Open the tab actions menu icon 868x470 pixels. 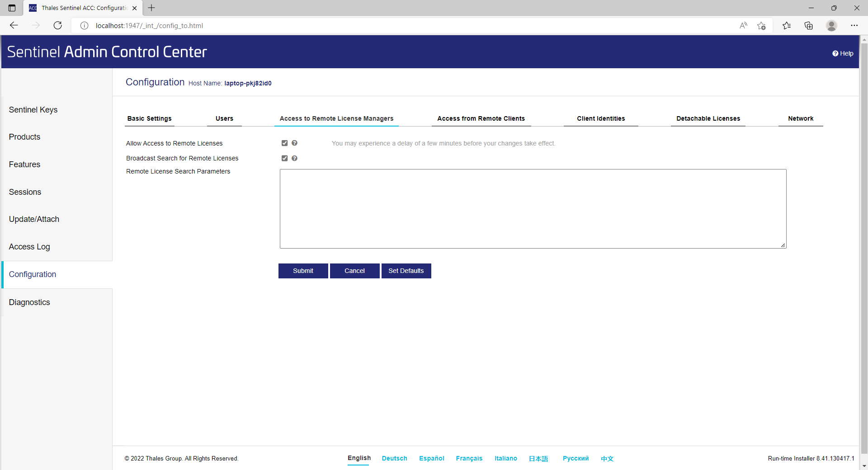(x=12, y=8)
